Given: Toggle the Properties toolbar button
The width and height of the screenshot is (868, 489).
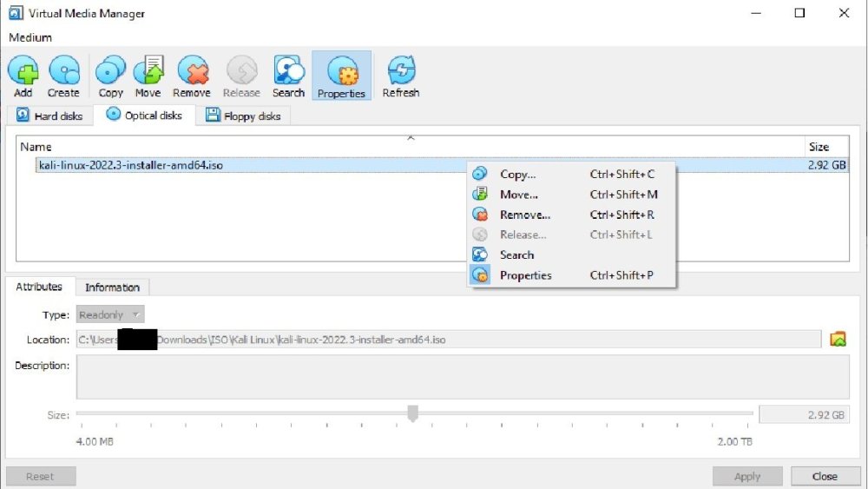Looking at the screenshot, I should coord(341,76).
